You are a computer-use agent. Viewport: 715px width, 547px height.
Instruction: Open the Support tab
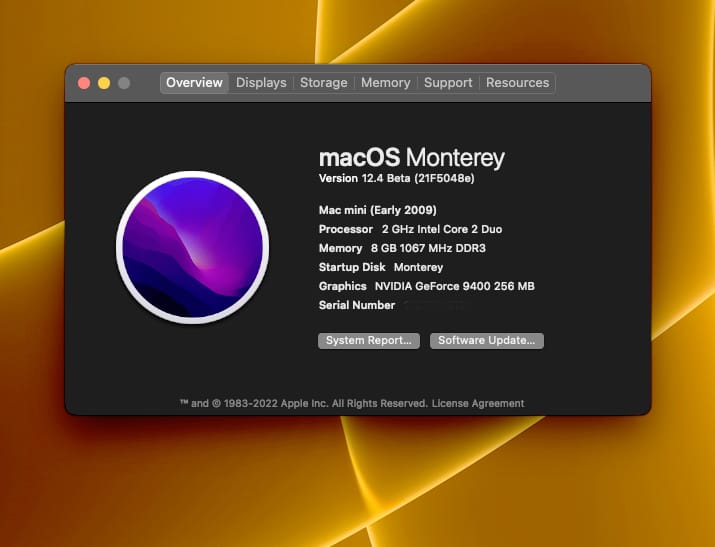pyautogui.click(x=448, y=83)
